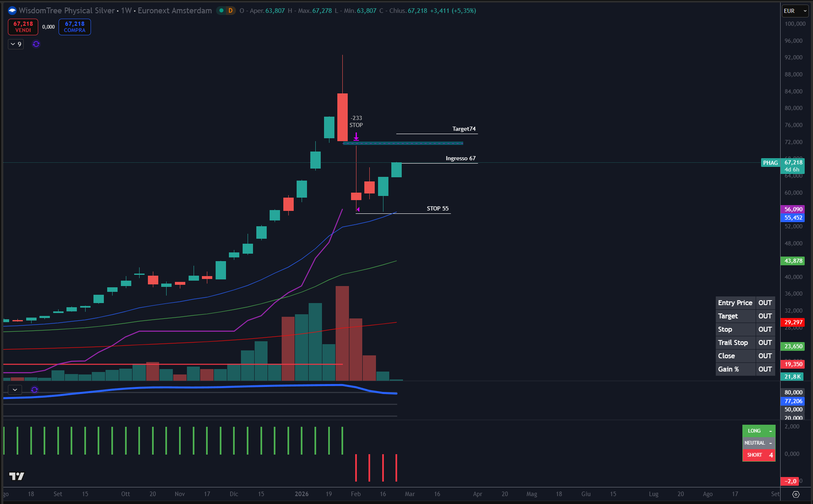Click the WisdomTree Physical Silver symbol title
Image resolution: width=813 pixels, height=504 pixels.
point(67,11)
